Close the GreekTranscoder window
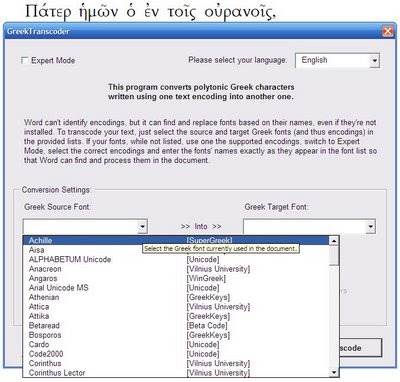Viewport: 400px width, 382px height. (387, 31)
